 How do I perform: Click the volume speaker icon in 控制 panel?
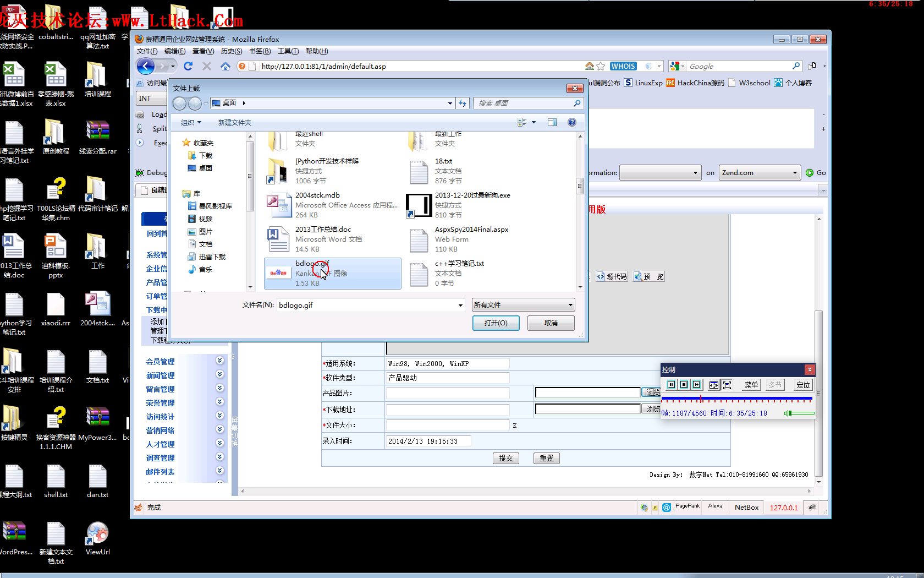(x=787, y=413)
